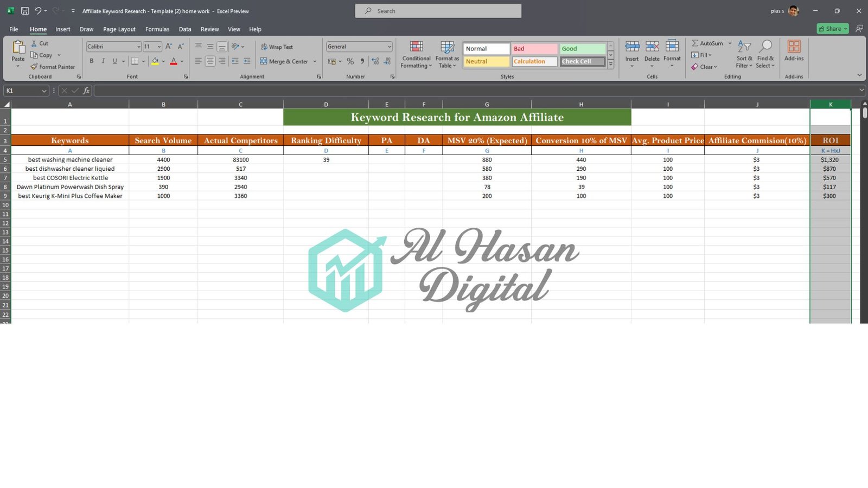Open Format as Table
868x488 pixels.
tap(447, 54)
